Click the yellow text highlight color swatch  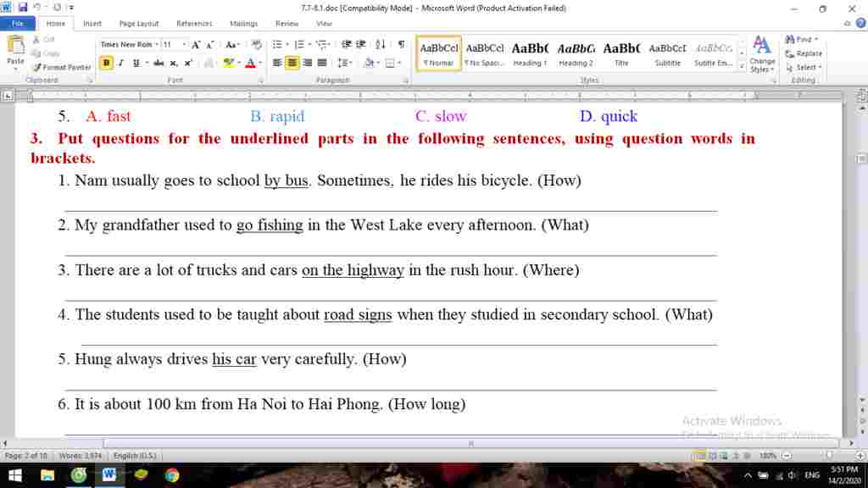[229, 63]
